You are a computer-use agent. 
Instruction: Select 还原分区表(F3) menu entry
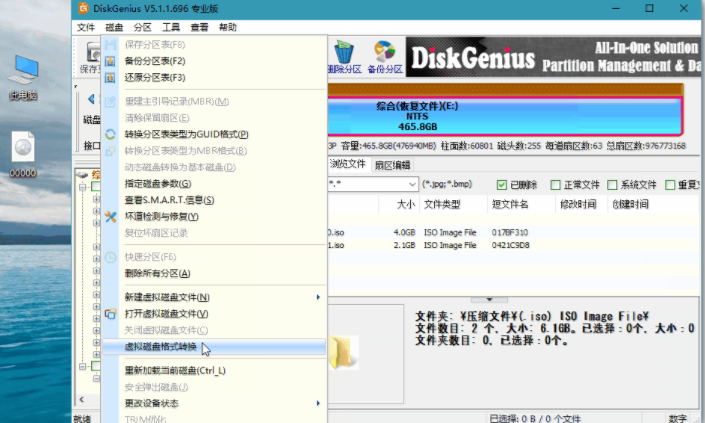coord(214,78)
